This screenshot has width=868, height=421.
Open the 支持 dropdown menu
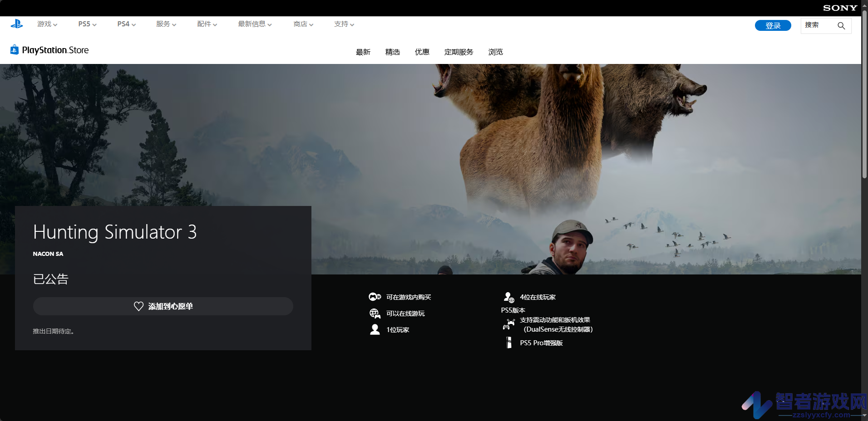point(344,24)
